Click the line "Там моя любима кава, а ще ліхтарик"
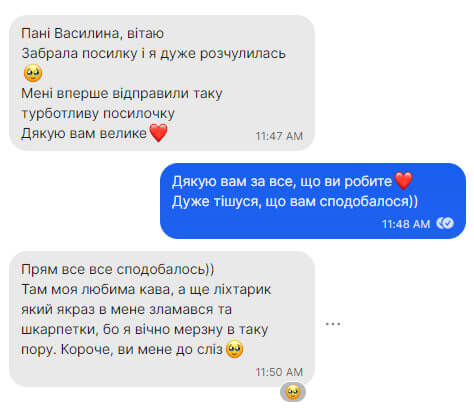This screenshot has width=474, height=410. click(146, 289)
